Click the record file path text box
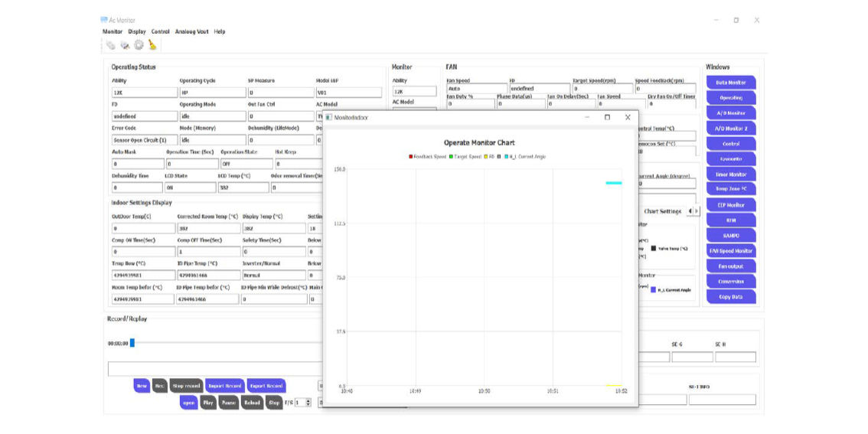868x434 pixels. click(x=215, y=369)
